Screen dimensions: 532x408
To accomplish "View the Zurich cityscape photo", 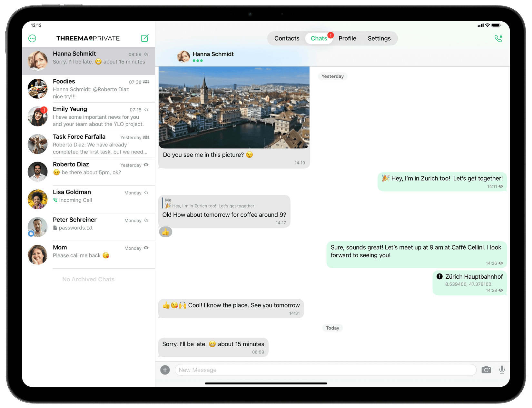I will point(234,106).
